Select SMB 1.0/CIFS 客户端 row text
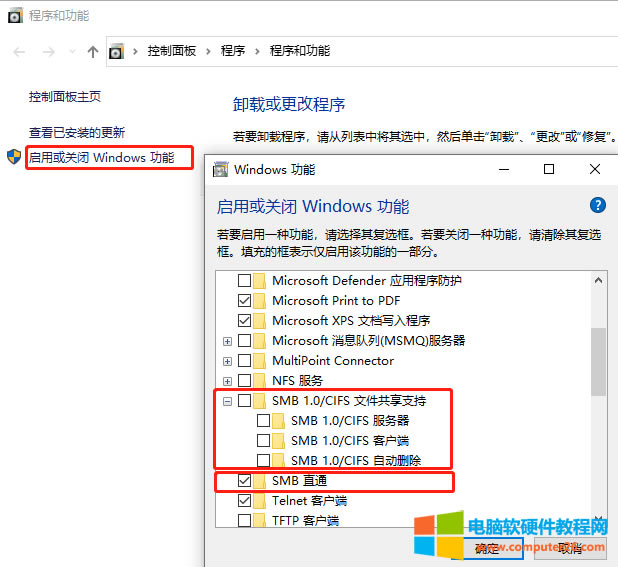 point(350,441)
